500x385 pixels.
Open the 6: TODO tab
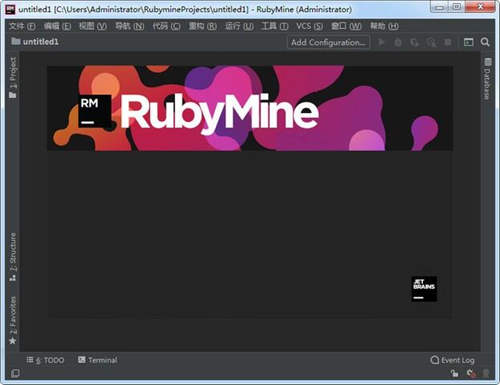pos(45,360)
